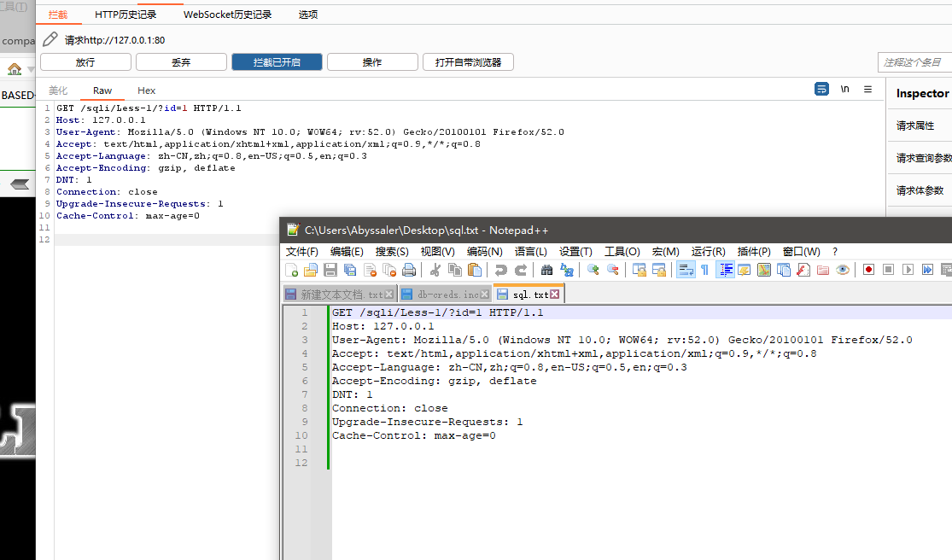
Task: Open Find with the binoculars icon
Action: (546, 270)
